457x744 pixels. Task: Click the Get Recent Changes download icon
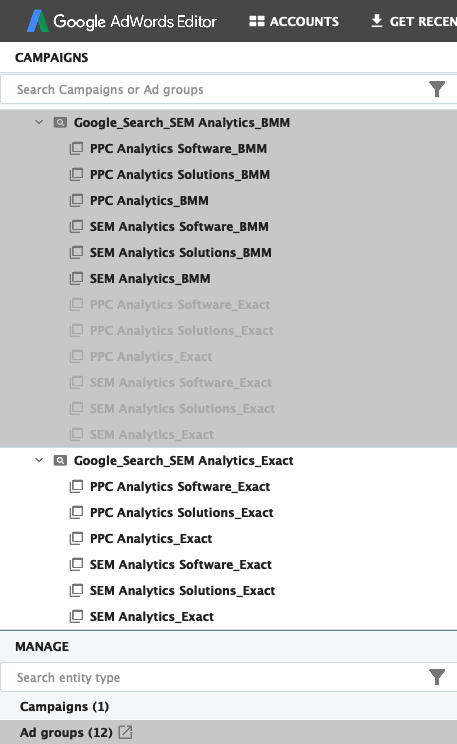click(377, 21)
